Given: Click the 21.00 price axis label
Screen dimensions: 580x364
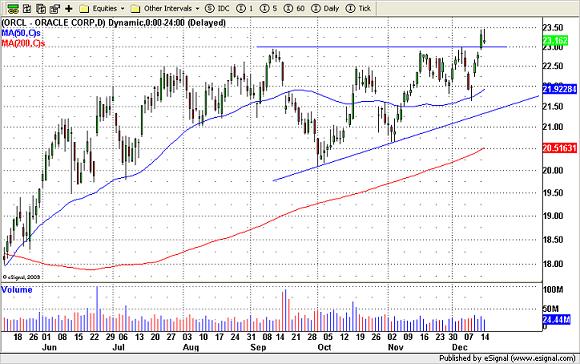Looking at the screenshot, I should click(x=553, y=127).
